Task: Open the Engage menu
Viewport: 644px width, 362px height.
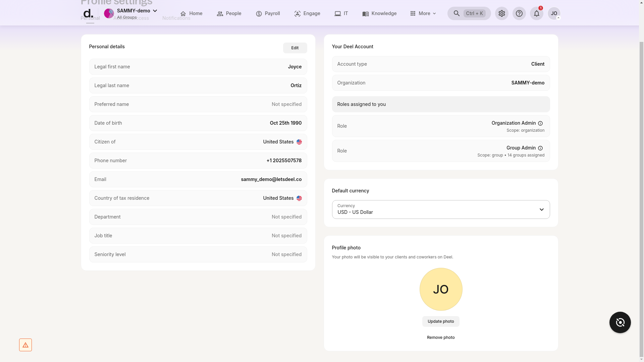Action: pos(307,13)
